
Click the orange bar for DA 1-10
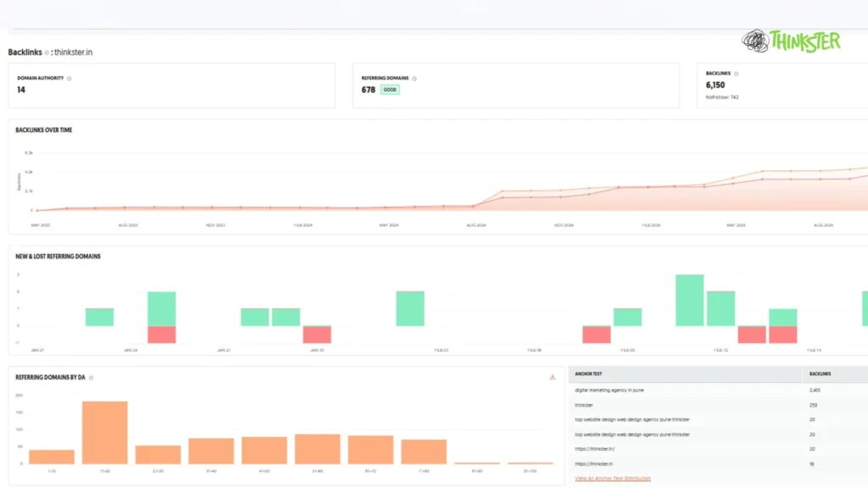click(x=52, y=457)
